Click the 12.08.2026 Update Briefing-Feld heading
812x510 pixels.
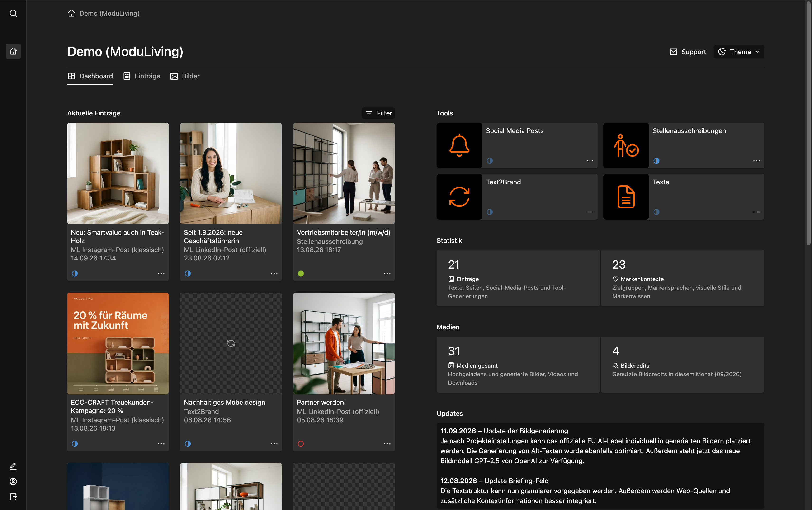click(494, 481)
